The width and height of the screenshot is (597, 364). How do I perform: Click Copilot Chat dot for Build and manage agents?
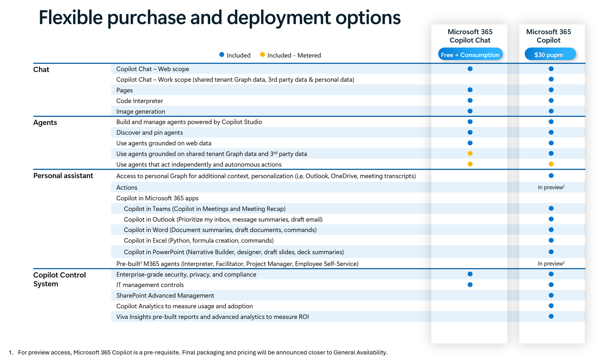[x=470, y=122]
